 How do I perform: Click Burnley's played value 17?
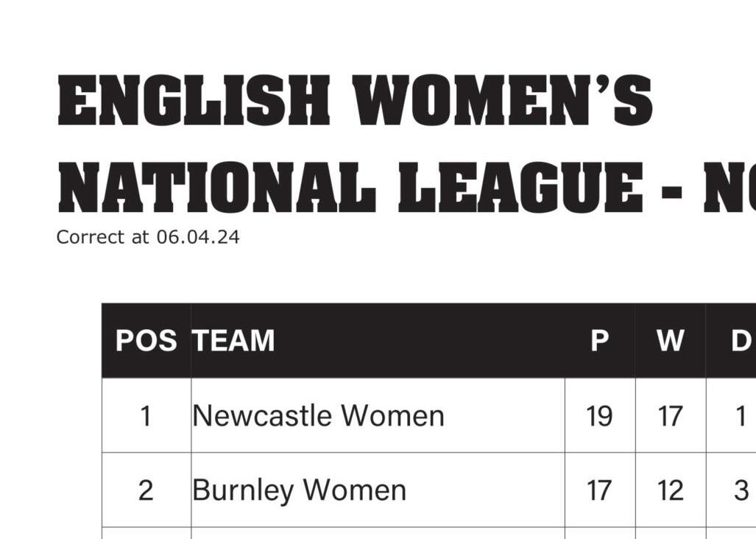tap(599, 490)
